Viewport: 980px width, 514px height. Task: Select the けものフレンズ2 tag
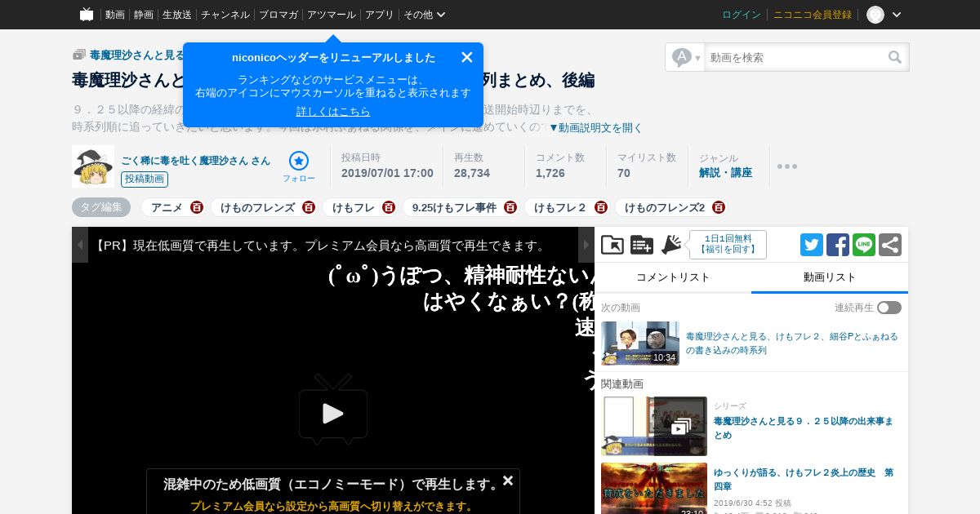(665, 207)
